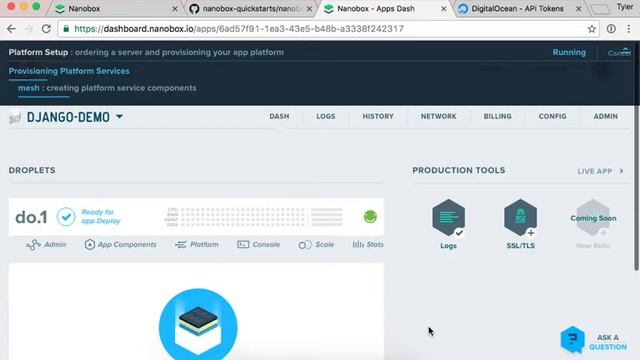Click the Tyler profile name in Chrome
The width and height of the screenshot is (640, 360).
coord(625,7)
